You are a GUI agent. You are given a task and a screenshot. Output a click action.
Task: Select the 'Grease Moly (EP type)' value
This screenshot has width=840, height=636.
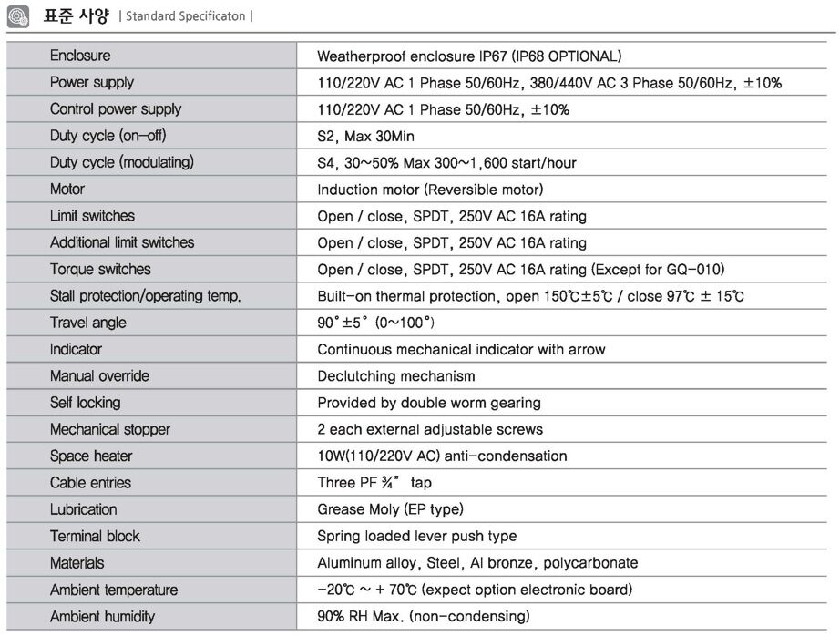(x=390, y=509)
